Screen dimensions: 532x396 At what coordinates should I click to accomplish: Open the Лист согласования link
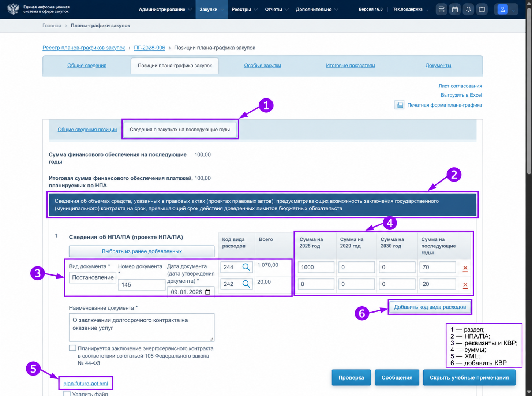click(460, 86)
